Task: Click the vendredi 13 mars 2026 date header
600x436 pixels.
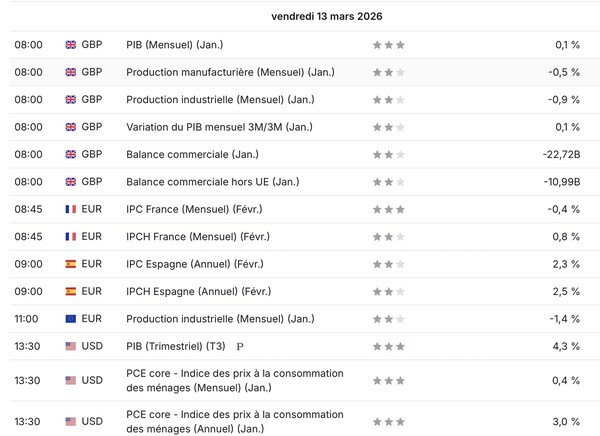Action: pyautogui.click(x=327, y=16)
